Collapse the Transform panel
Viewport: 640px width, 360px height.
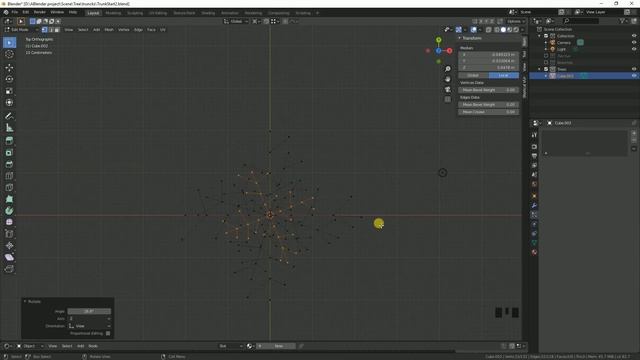pos(460,38)
